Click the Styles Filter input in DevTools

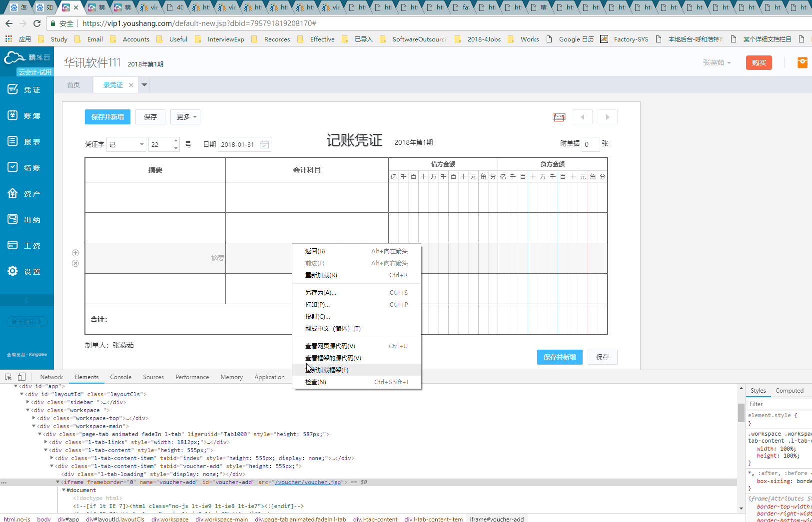pos(779,404)
